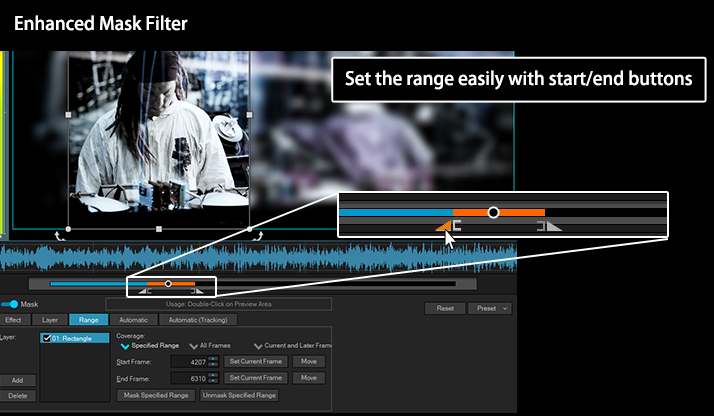Decrease Start Frame with down arrow
Screen dimensions: 714x416
[213, 364]
